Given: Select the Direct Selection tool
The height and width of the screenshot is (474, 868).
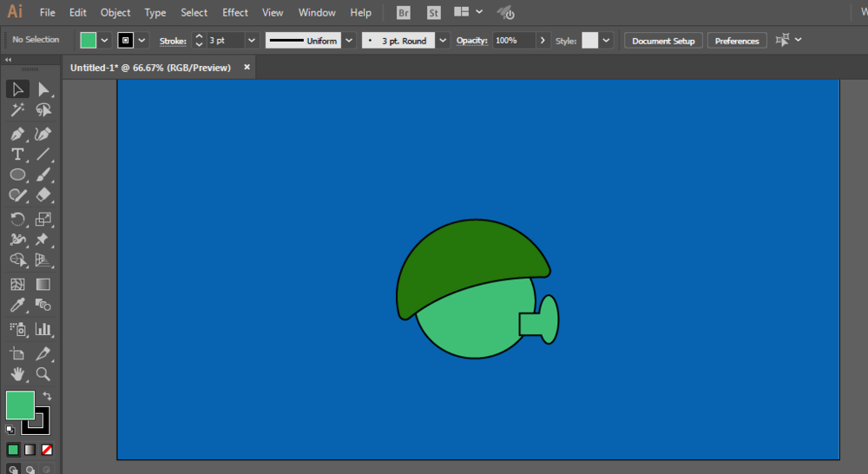Looking at the screenshot, I should 43,89.
